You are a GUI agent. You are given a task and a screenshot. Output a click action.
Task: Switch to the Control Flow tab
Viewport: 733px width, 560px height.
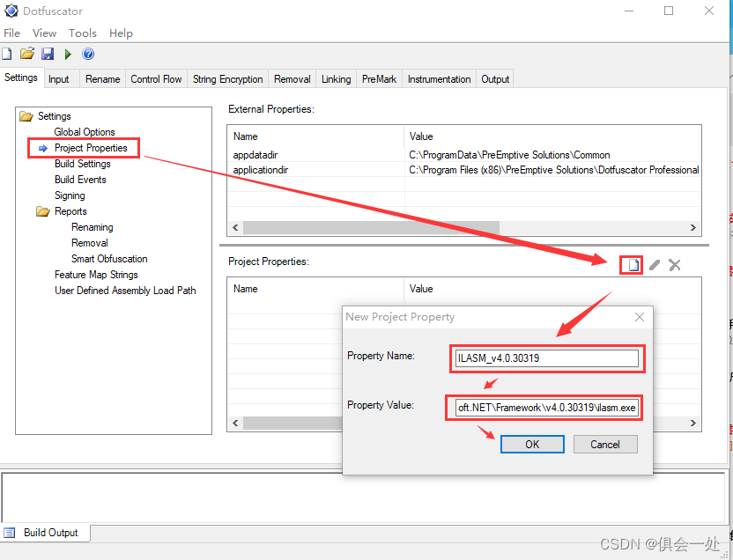156,79
